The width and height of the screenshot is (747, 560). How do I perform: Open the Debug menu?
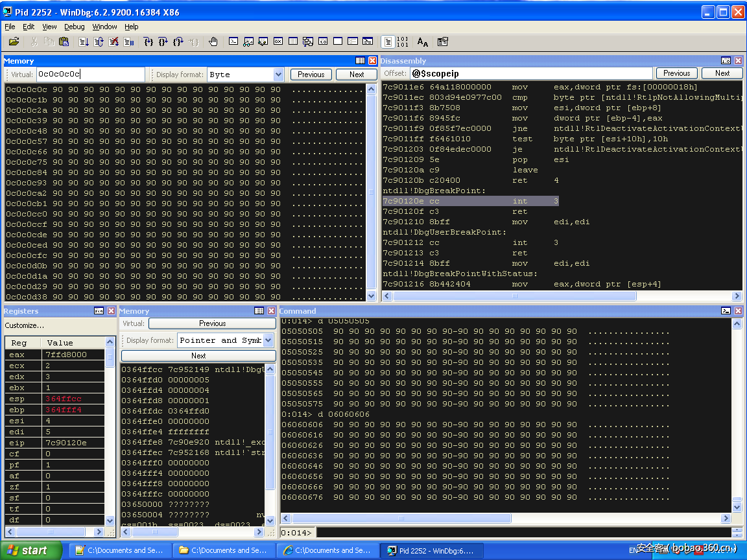[74, 27]
